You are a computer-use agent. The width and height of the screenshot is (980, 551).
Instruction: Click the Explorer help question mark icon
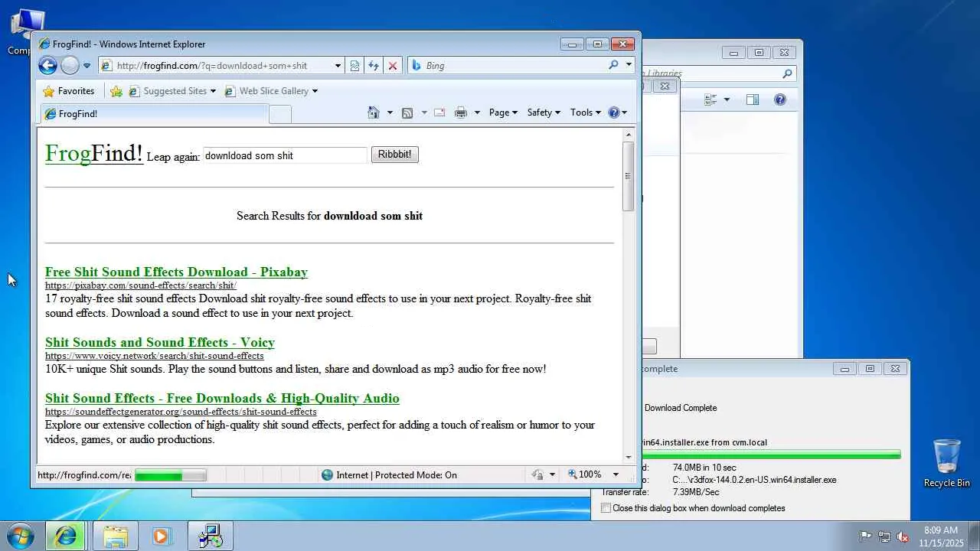tap(780, 99)
